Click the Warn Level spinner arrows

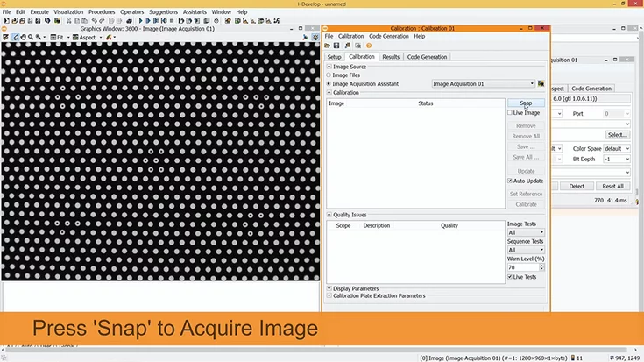coord(541,267)
